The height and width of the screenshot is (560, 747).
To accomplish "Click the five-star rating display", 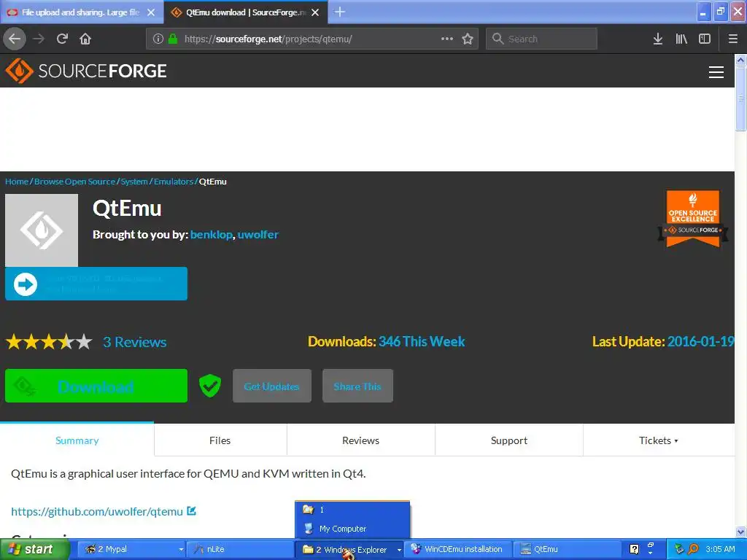I will click(49, 342).
